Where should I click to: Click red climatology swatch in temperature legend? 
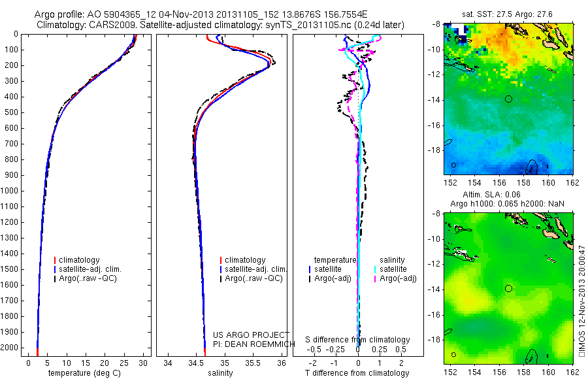[55, 260]
